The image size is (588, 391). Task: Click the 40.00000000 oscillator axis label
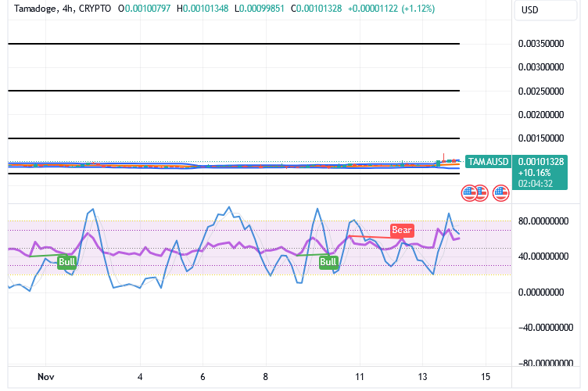[543, 256]
